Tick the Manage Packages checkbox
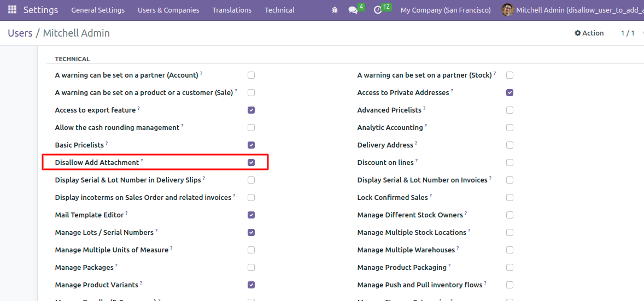The height and width of the screenshot is (301, 644). 251,267
